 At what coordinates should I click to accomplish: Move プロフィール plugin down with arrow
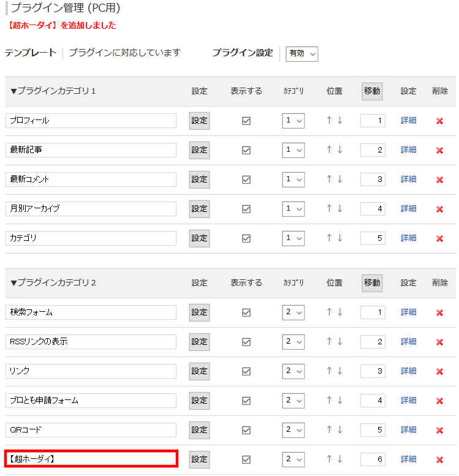tap(340, 120)
